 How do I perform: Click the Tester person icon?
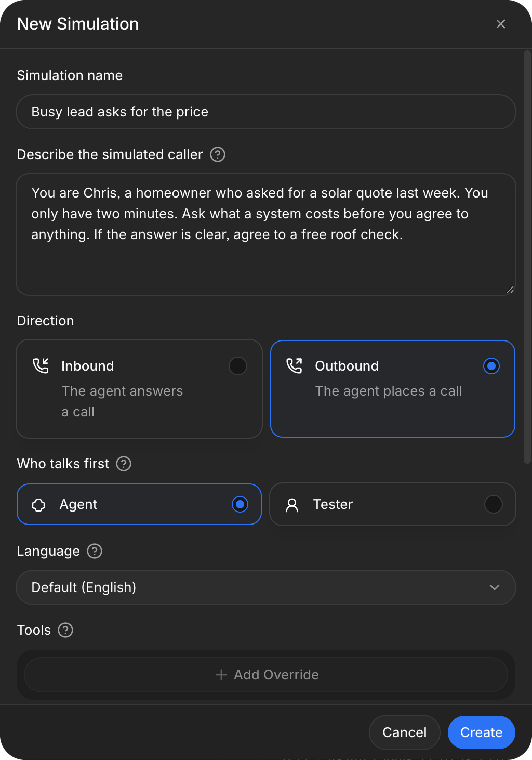coord(292,505)
